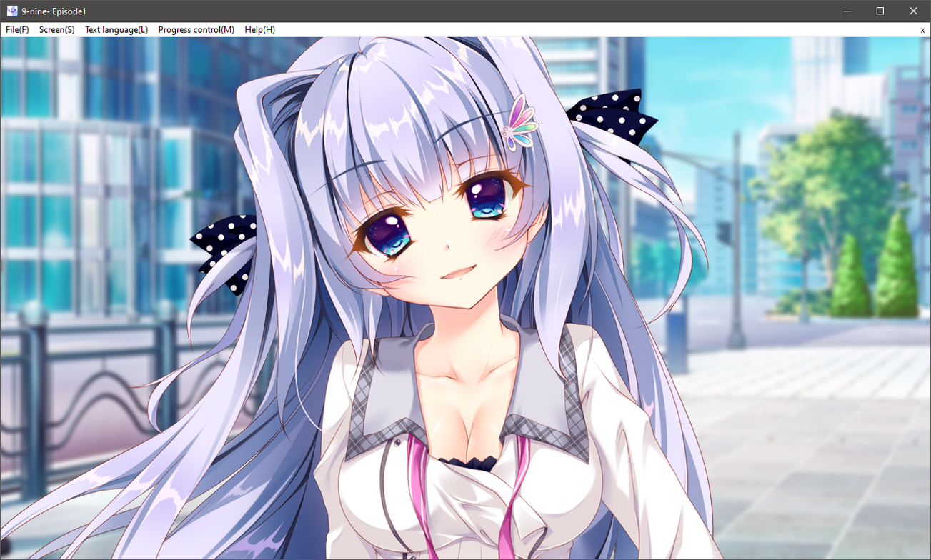Screen dimensions: 931x560
Task: Open the Text language(L) menu
Action: pos(116,30)
